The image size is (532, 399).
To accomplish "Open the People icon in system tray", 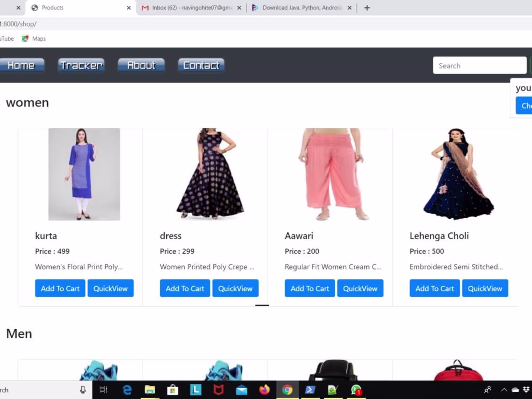I will tap(488, 390).
